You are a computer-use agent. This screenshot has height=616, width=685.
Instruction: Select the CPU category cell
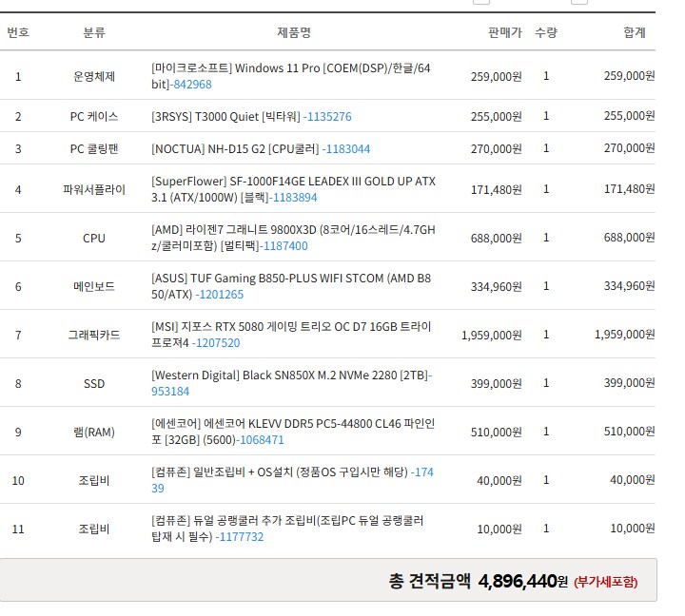(x=94, y=238)
